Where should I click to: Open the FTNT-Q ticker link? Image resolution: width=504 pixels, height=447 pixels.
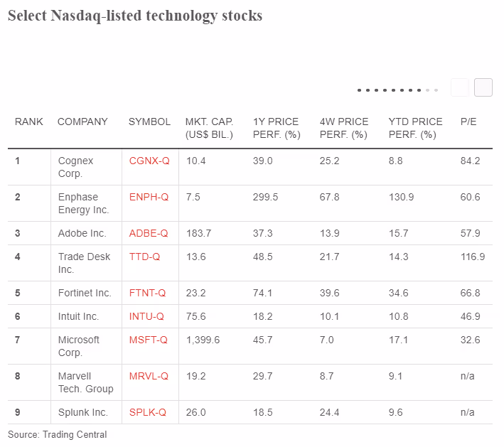[x=147, y=293]
